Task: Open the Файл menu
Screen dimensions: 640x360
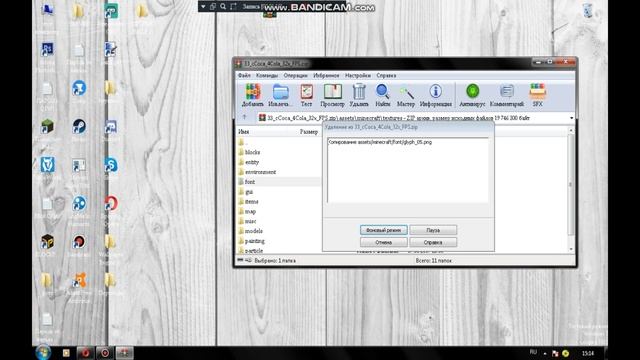Action: [244, 76]
